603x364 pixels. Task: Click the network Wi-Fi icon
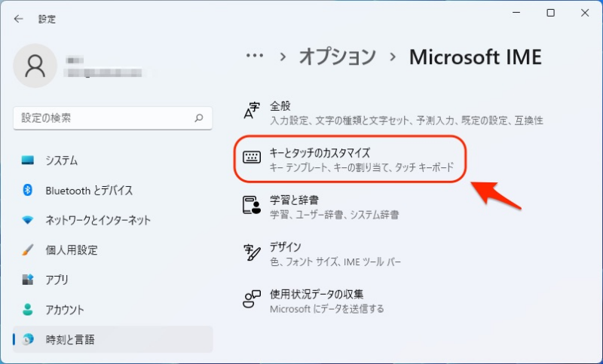(28, 220)
